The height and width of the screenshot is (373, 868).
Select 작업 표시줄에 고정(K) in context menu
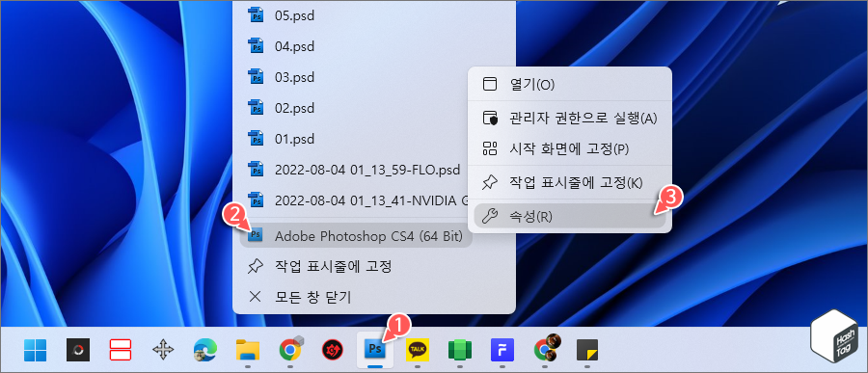570,182
